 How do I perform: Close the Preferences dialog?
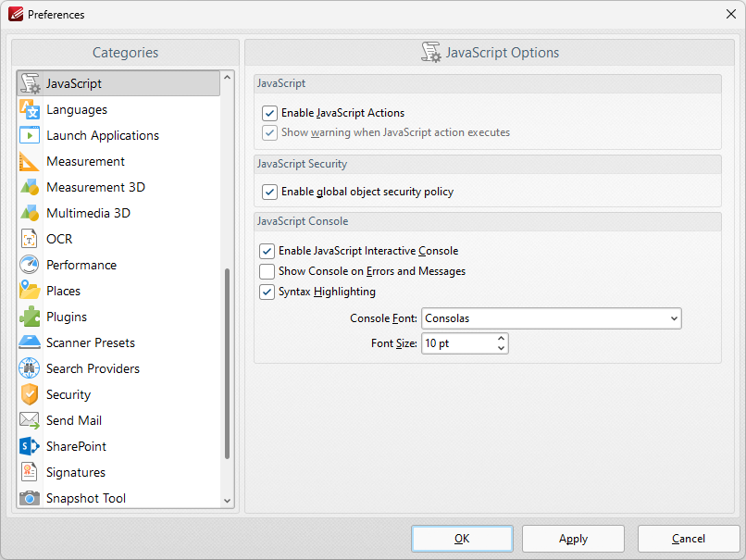(731, 14)
